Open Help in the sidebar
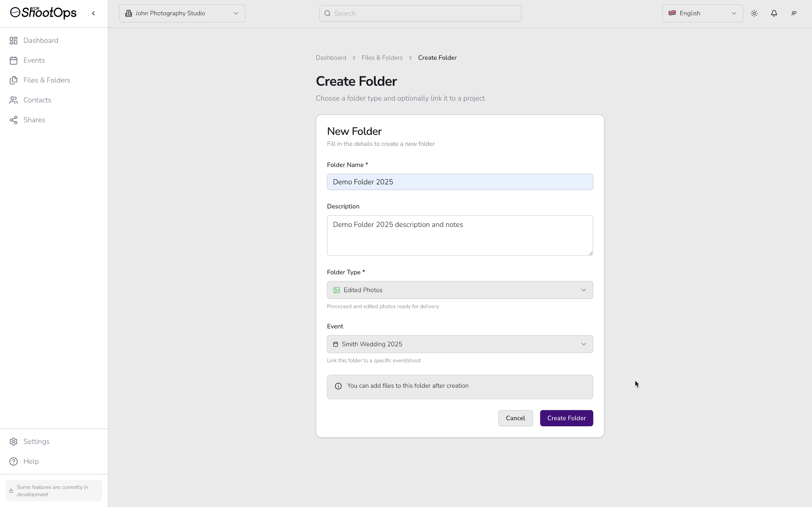 pyautogui.click(x=31, y=461)
